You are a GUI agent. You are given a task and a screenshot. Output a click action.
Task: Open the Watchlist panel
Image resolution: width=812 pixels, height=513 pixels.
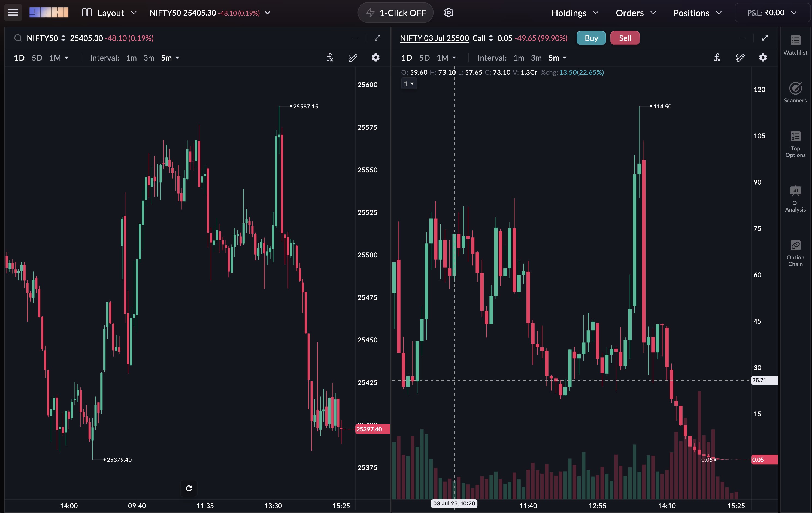(795, 45)
